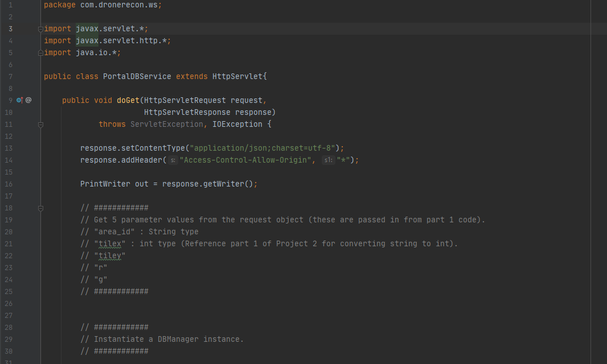The height and width of the screenshot is (364, 607).
Task: Collapse the import block fold marker on line 3
Action: pos(40,29)
